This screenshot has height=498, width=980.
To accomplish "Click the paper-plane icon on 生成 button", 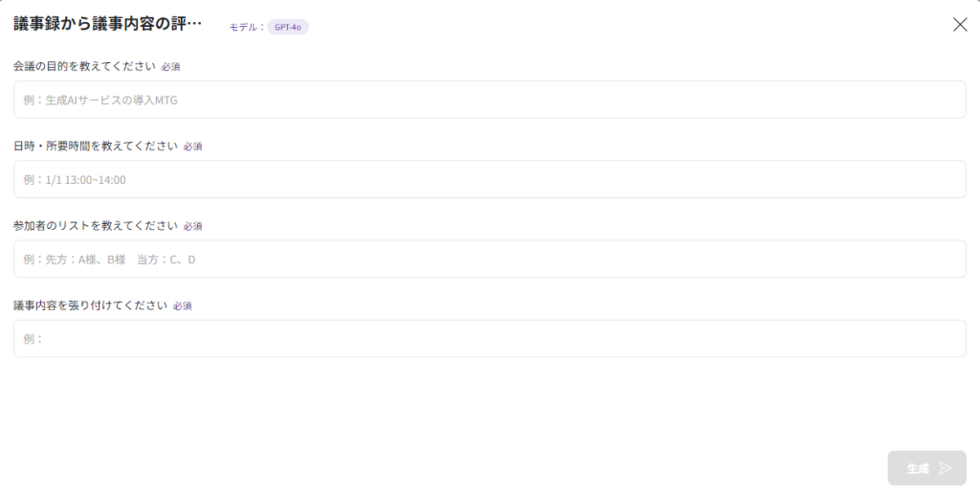I will [x=946, y=468].
